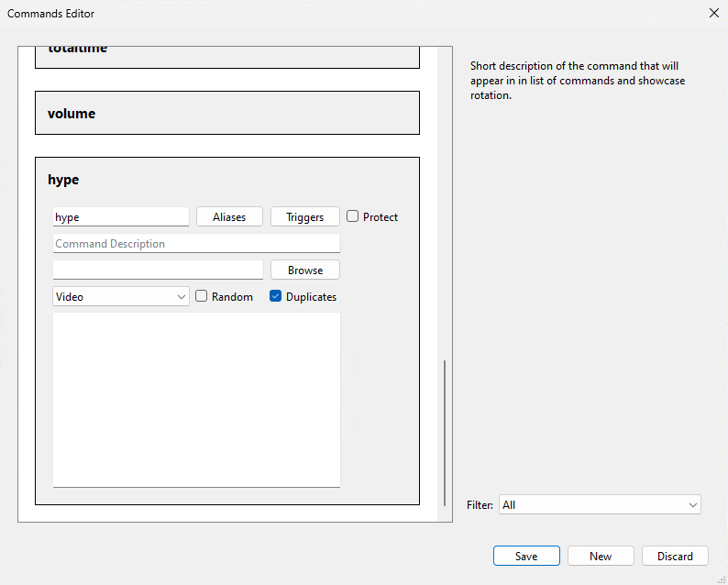Click the empty media file list
The height and width of the screenshot is (585, 728).
pos(196,400)
